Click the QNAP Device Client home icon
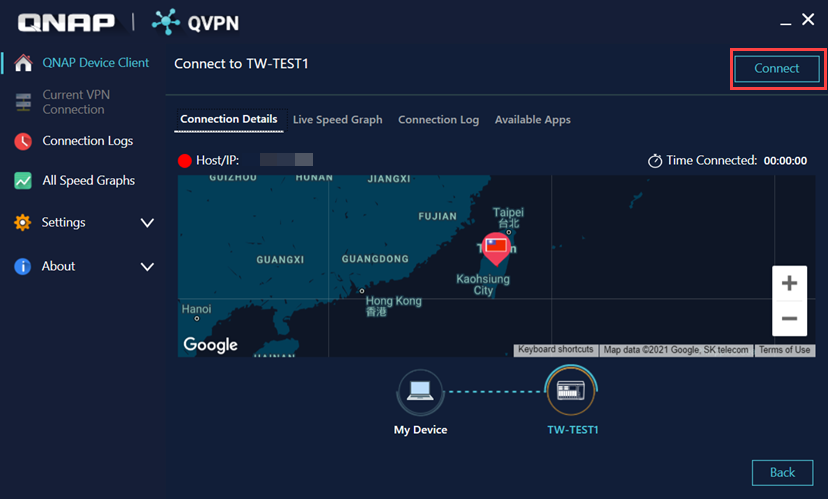Image resolution: width=828 pixels, height=499 pixels. tap(23, 63)
